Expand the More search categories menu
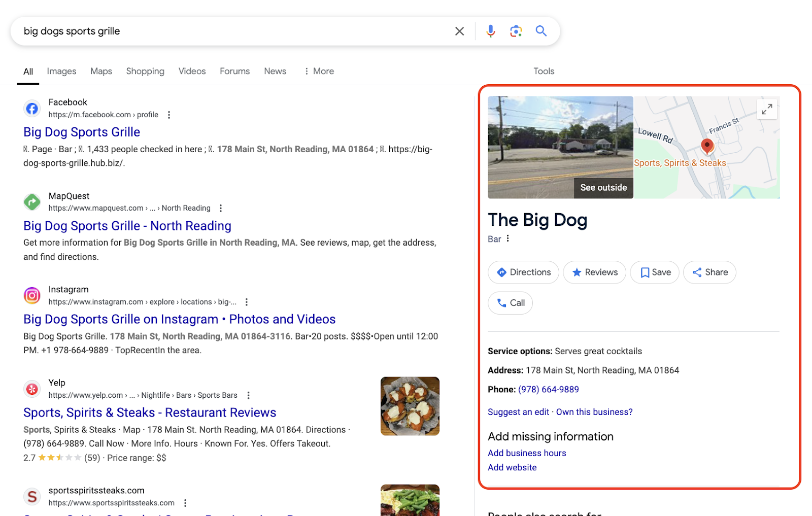Image resolution: width=812 pixels, height=516 pixels. tap(319, 72)
